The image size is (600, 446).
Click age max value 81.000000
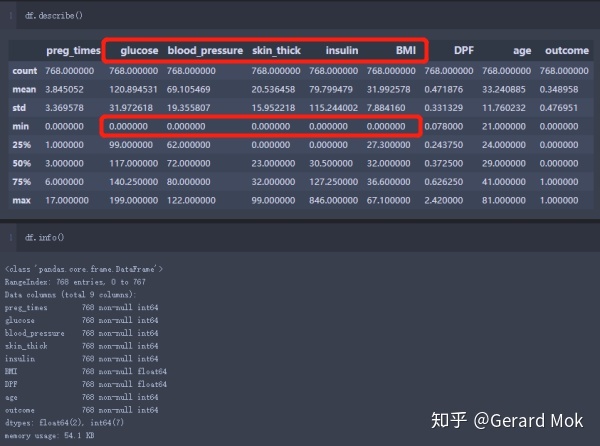(x=504, y=200)
